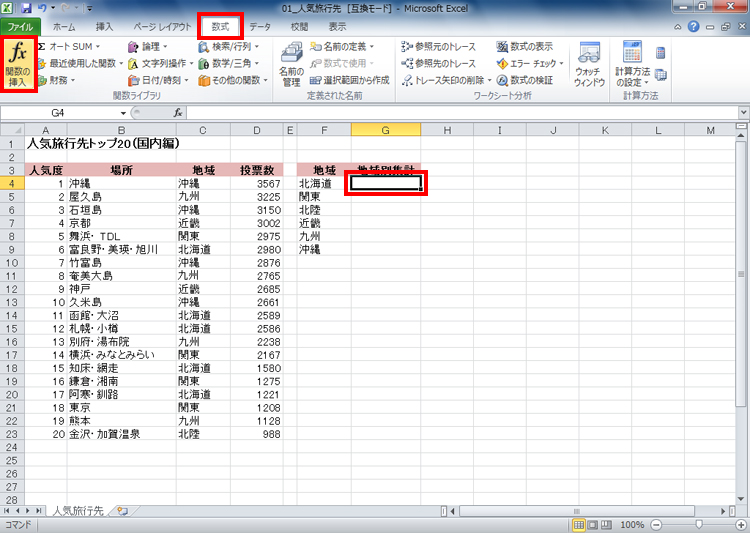This screenshot has width=750, height=533.
Task: Switch to Page Layout view in status bar
Action: click(x=593, y=525)
